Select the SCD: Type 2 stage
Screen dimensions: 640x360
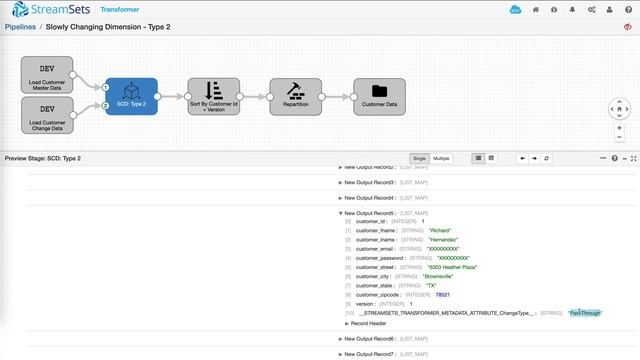131,96
